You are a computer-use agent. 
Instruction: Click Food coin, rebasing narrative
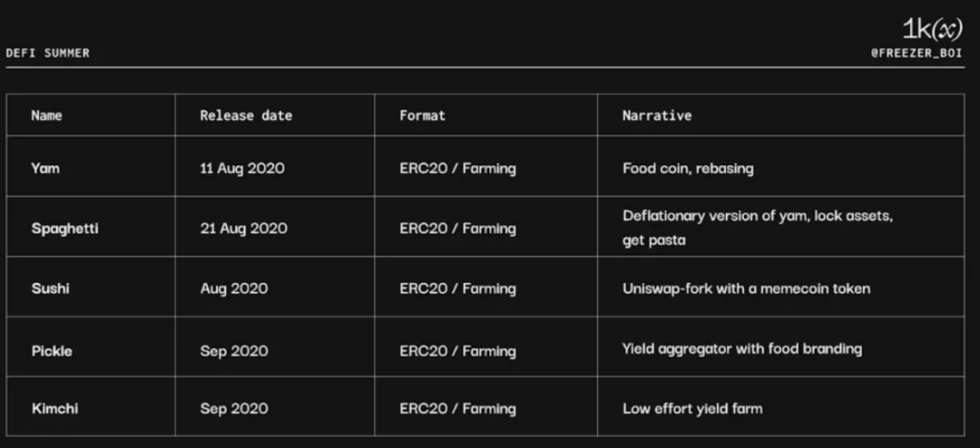pos(688,168)
